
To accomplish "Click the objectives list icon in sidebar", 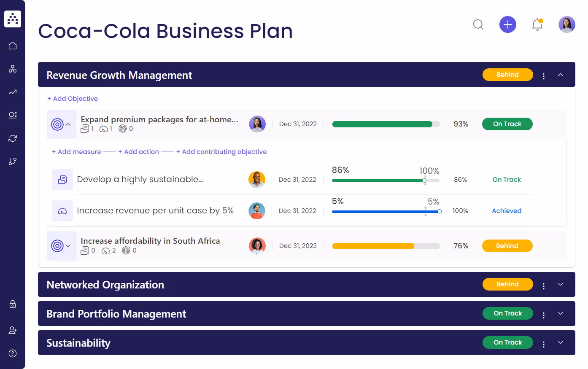I will [x=13, y=115].
